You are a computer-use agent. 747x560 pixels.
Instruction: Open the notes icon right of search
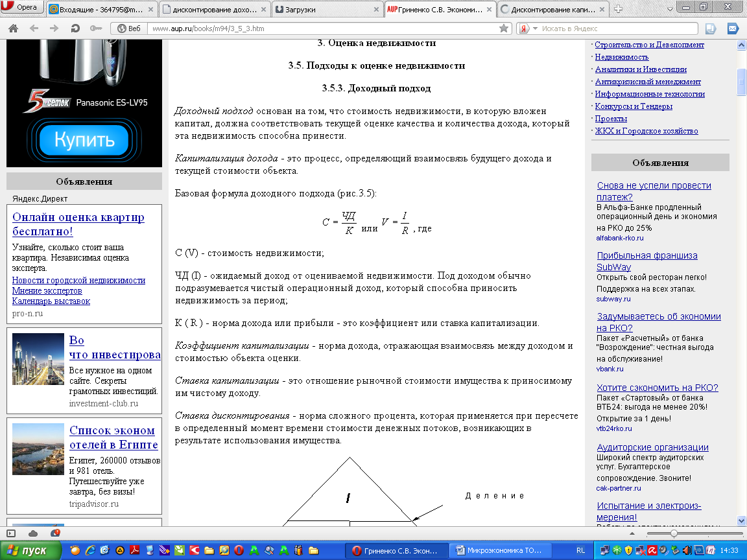tap(710, 29)
